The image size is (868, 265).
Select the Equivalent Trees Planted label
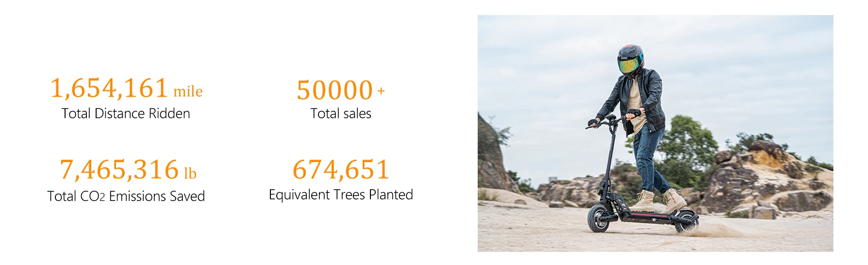(x=341, y=195)
